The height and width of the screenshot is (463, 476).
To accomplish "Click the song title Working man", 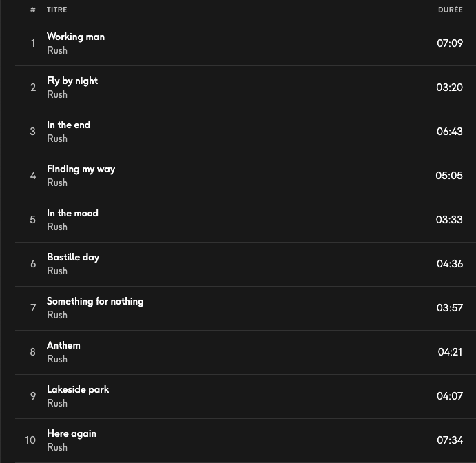I will tap(76, 37).
